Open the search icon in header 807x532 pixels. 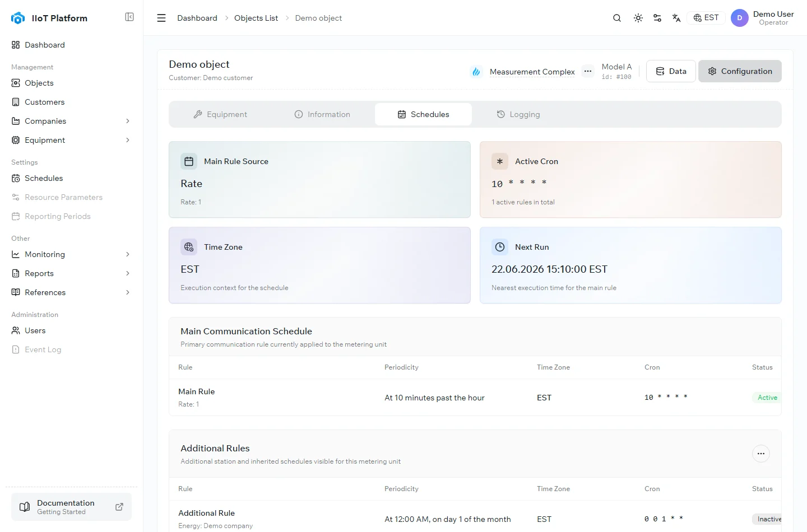617,18
